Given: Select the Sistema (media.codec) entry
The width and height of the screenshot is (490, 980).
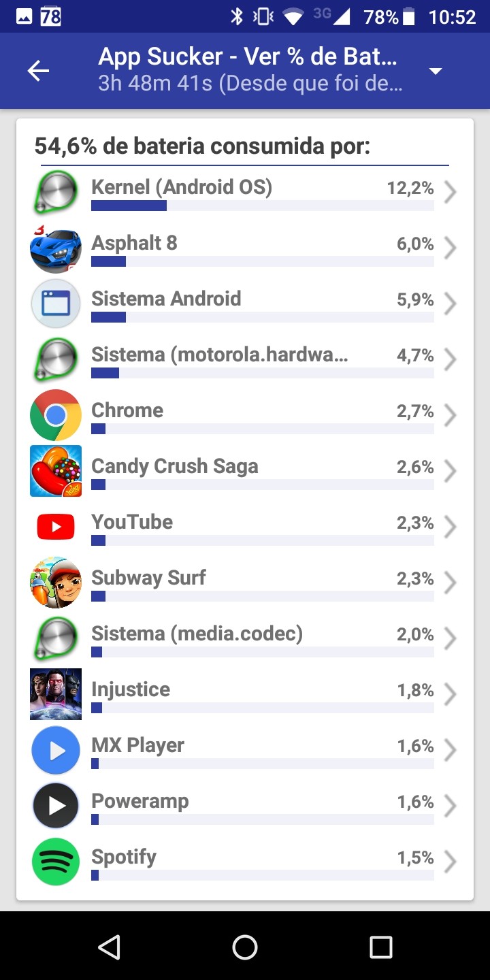Looking at the screenshot, I should coord(197,634).
